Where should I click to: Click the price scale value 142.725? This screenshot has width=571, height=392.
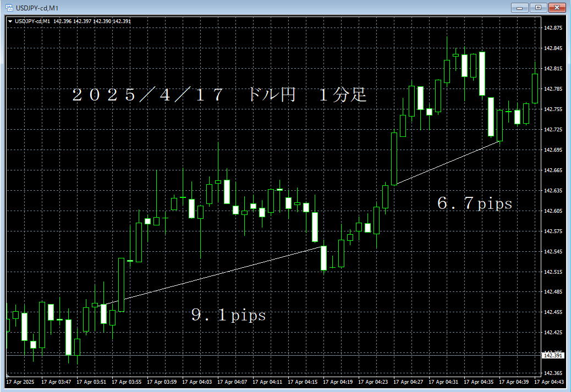(553, 130)
